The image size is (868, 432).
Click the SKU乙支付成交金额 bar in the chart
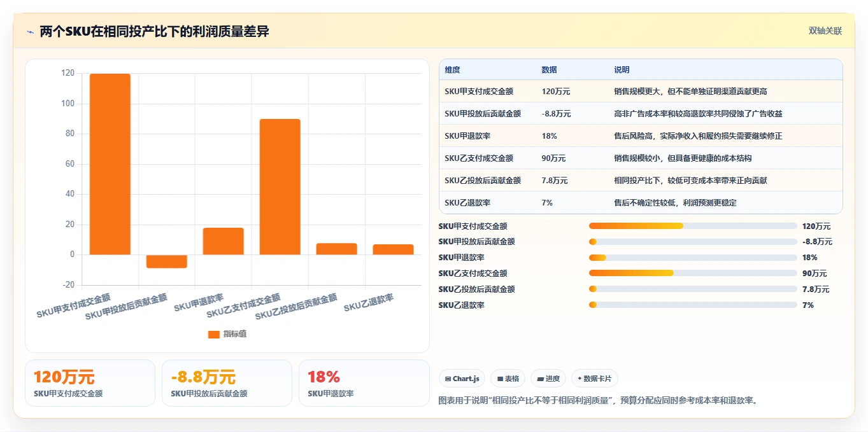pos(280,187)
